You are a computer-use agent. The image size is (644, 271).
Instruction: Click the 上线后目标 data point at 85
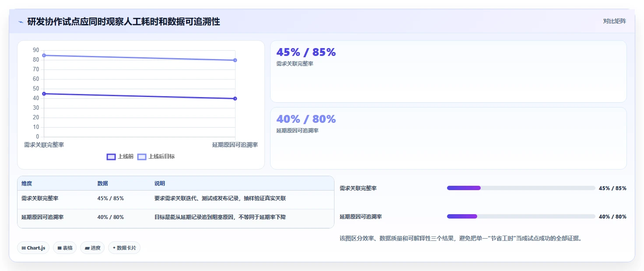click(44, 56)
